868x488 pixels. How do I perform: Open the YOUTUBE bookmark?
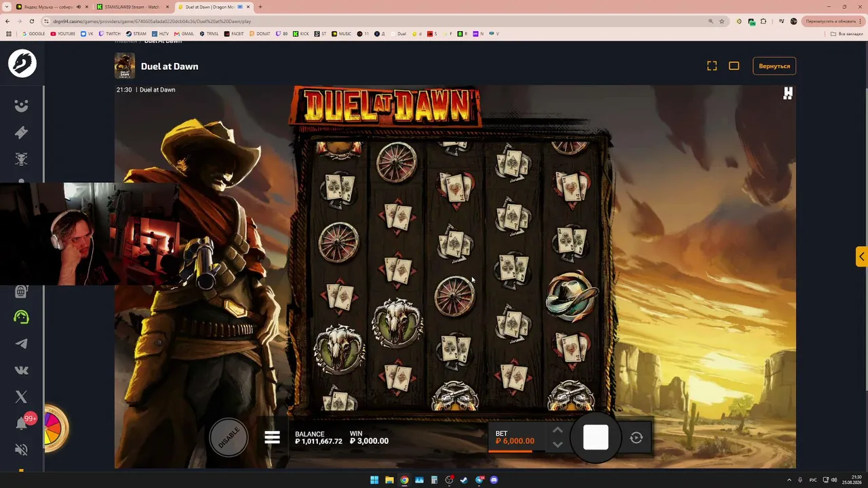click(x=63, y=33)
